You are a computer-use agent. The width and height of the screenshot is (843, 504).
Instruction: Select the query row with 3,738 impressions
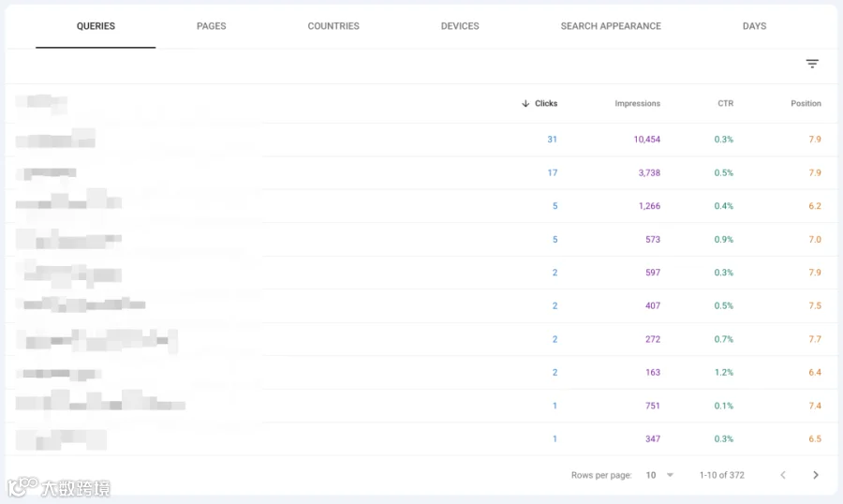421,172
